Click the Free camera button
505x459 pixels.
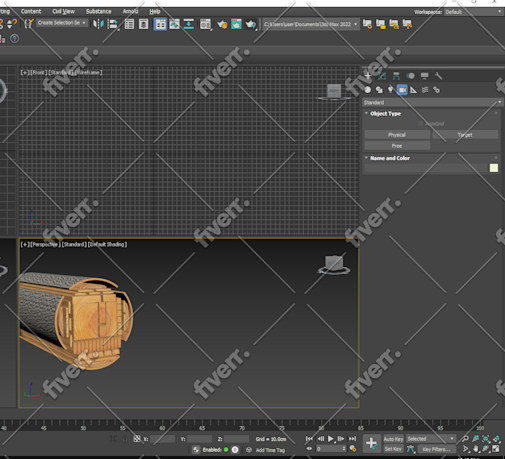point(397,146)
